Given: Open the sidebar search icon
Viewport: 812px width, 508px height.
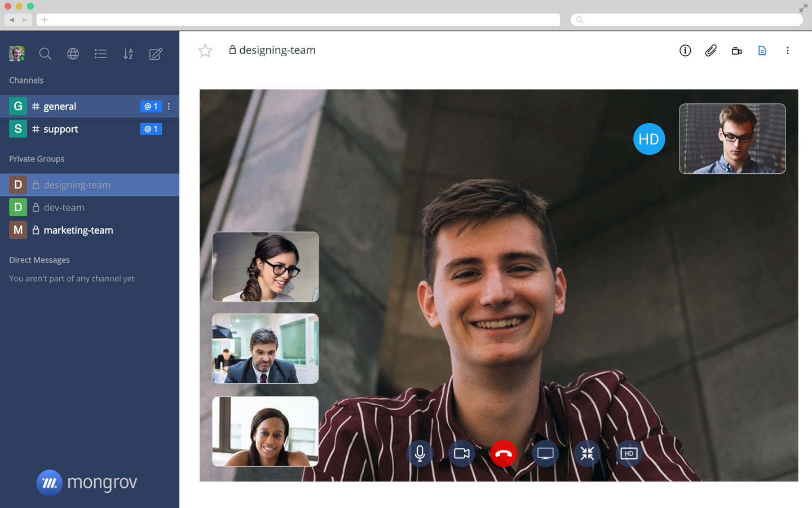Looking at the screenshot, I should pos(45,54).
